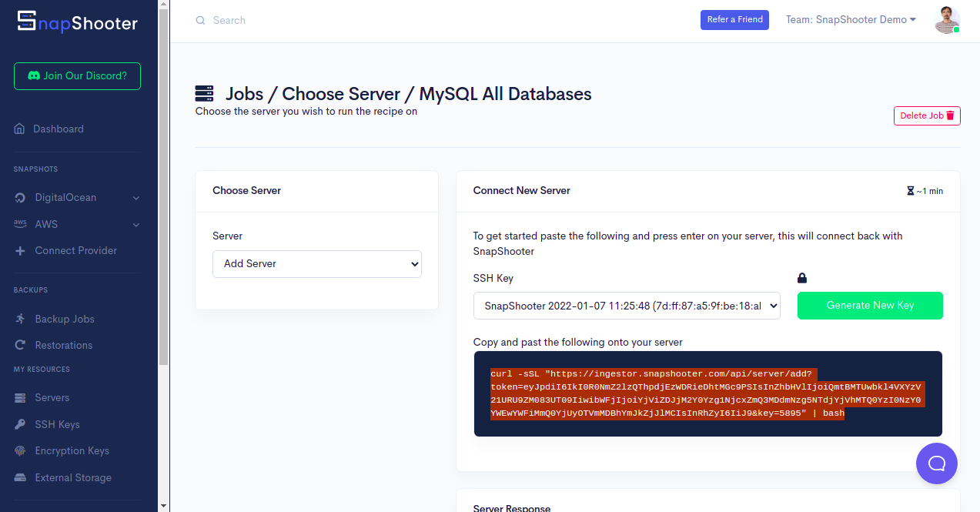Click the "Server Response" heading
Screen dimensions: 980x512
(x=512, y=509)
